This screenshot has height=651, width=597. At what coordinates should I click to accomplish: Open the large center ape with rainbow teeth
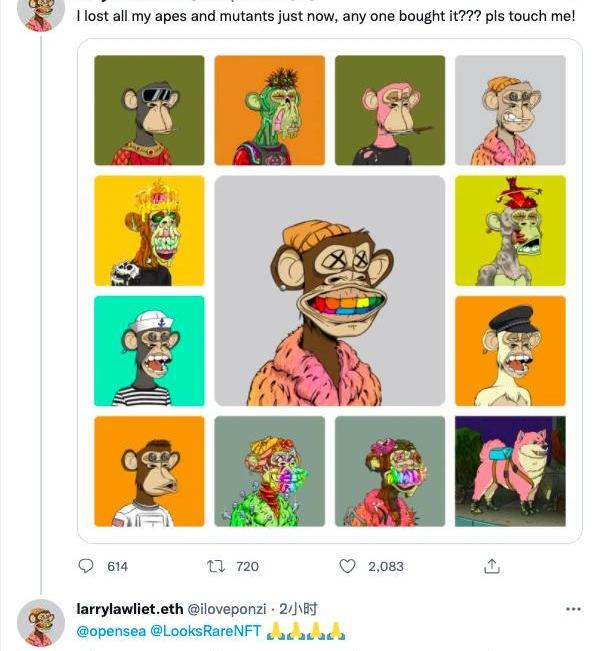coord(330,291)
